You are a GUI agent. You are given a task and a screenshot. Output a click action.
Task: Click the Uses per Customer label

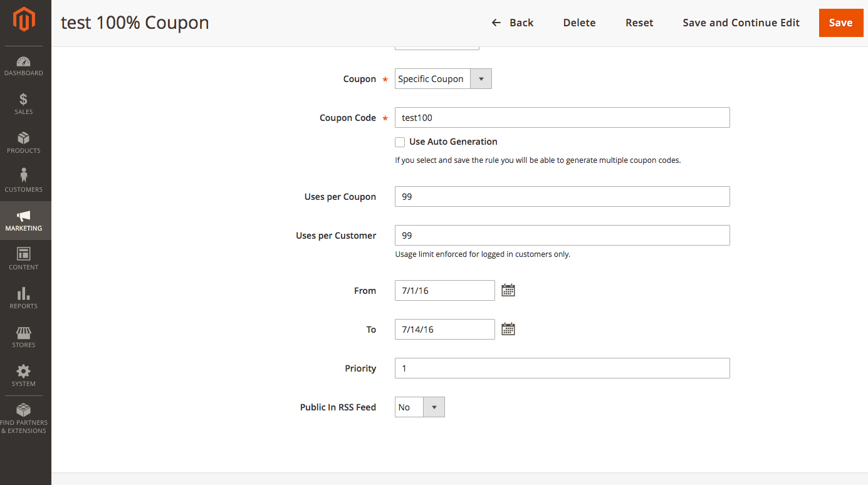pyautogui.click(x=336, y=236)
